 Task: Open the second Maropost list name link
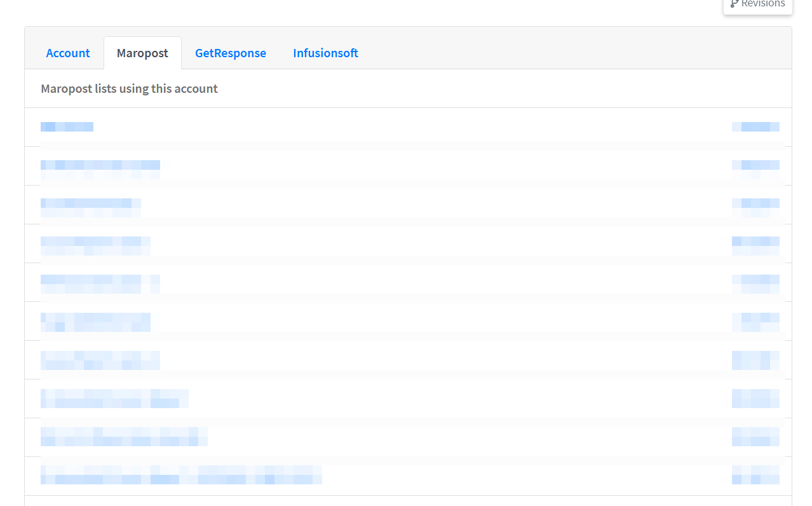click(100, 166)
